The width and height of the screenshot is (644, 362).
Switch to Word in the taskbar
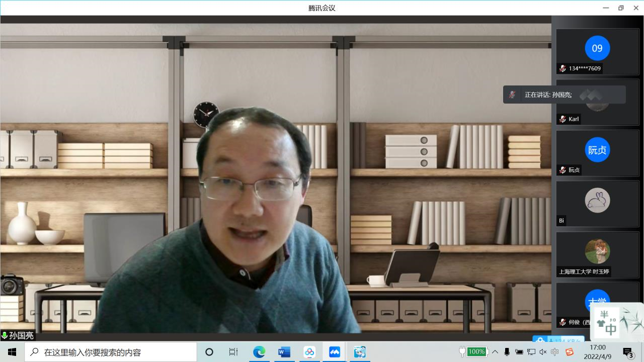[284, 352]
